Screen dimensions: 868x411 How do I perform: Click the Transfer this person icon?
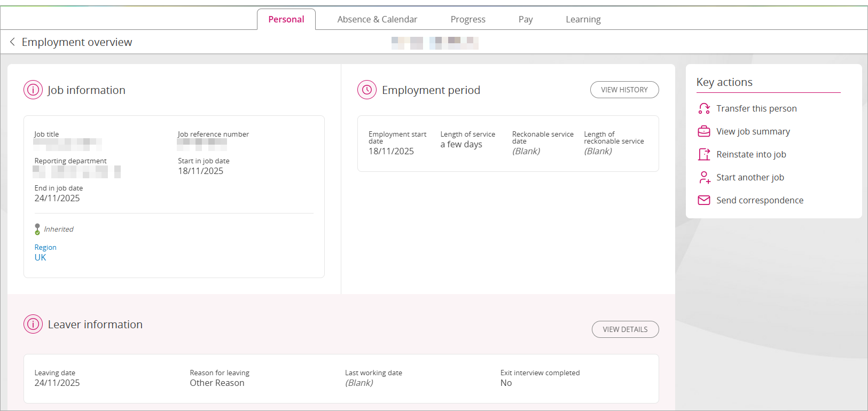(x=704, y=109)
